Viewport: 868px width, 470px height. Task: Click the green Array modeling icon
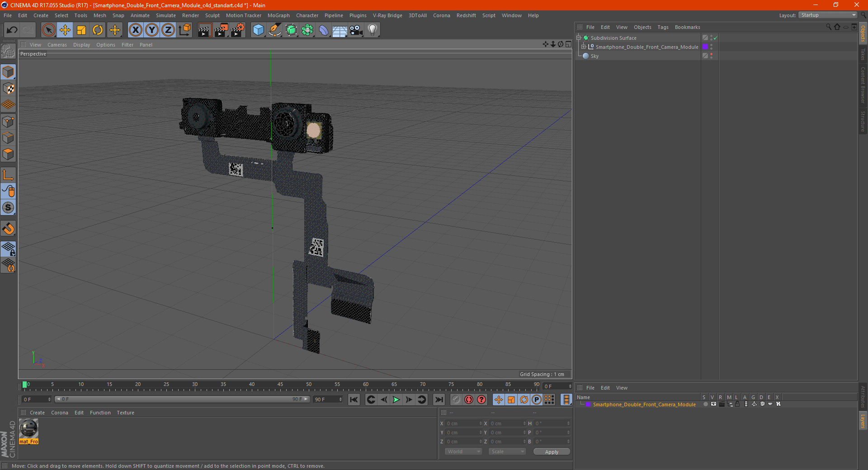coord(307,30)
